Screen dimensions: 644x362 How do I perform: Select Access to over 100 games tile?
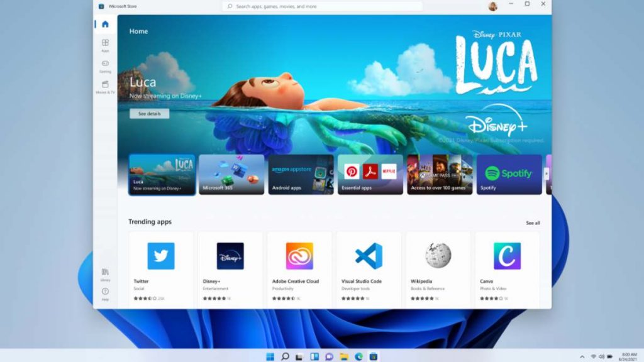(x=440, y=175)
